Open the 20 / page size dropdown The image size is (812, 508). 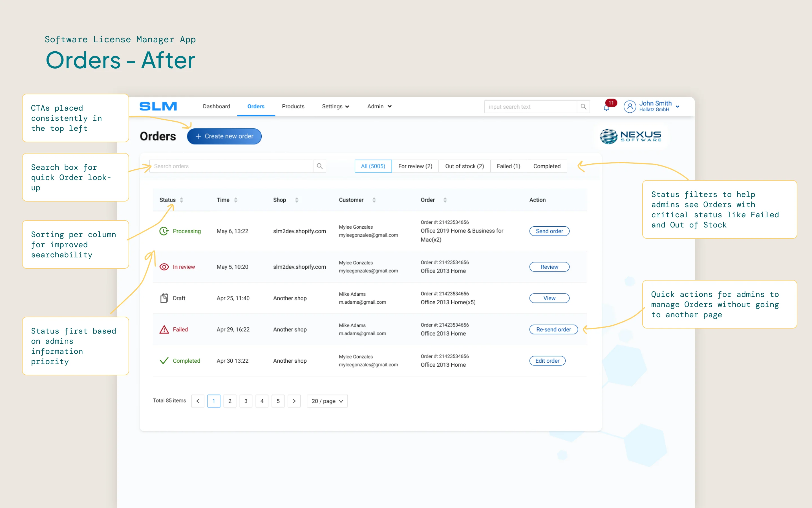tap(327, 401)
